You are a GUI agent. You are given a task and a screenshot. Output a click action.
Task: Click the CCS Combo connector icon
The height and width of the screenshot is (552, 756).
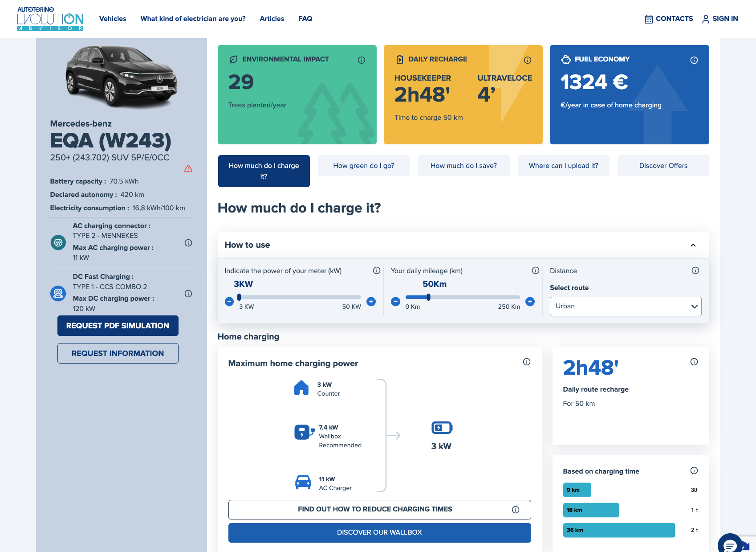click(58, 293)
